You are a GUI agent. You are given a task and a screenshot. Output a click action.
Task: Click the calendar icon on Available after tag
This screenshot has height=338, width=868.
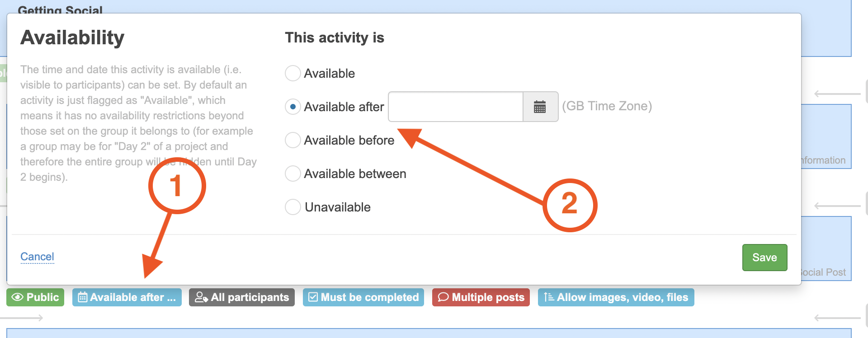click(x=83, y=297)
